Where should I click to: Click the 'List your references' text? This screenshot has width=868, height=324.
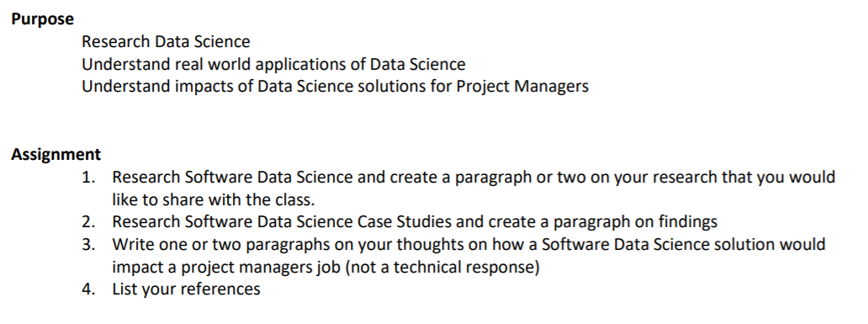tap(186, 289)
